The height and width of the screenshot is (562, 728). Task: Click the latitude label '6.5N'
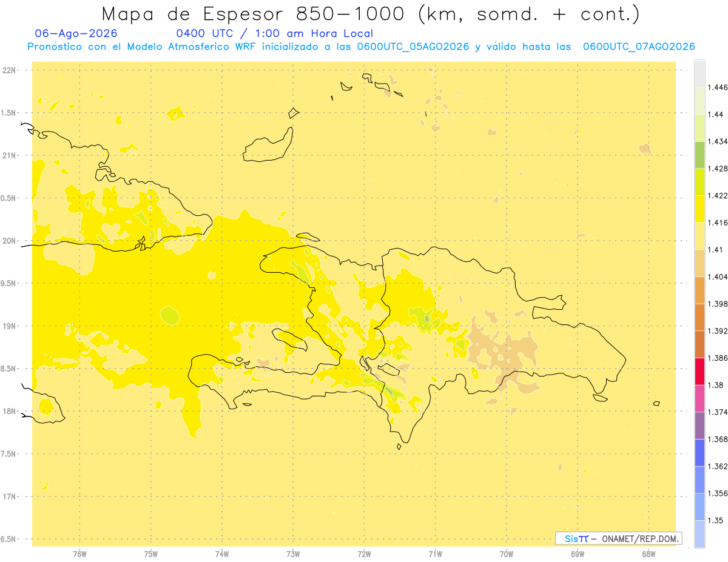point(9,539)
